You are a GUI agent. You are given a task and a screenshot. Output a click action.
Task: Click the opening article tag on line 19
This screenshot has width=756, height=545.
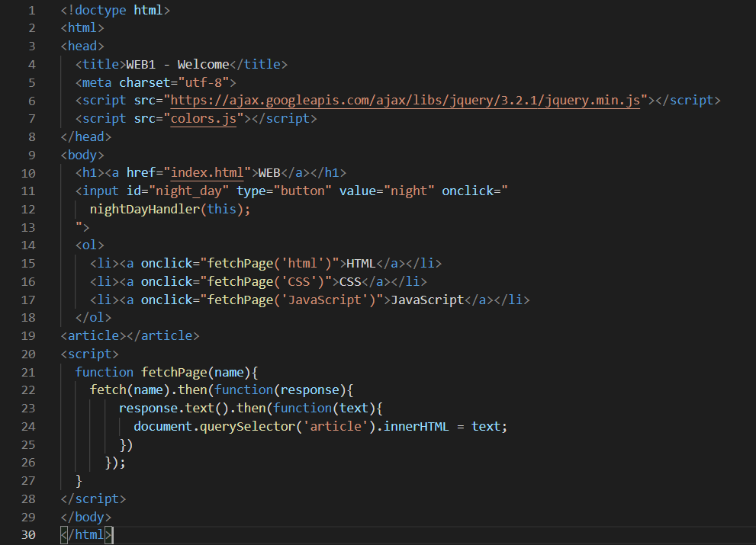pos(94,336)
